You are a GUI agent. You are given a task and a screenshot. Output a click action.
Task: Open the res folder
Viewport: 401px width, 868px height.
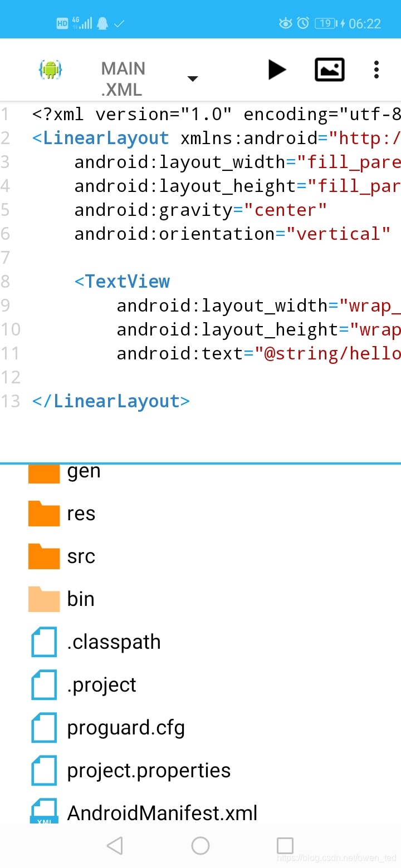(x=200, y=513)
